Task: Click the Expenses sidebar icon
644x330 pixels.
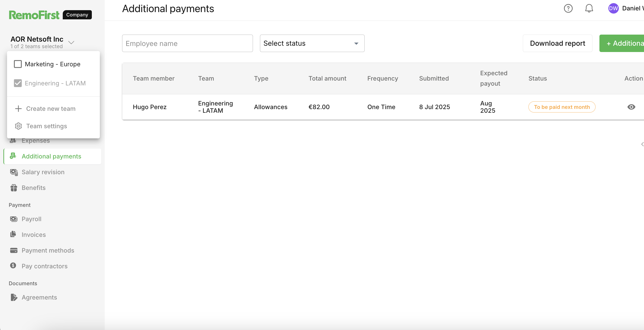Action: [x=13, y=141]
